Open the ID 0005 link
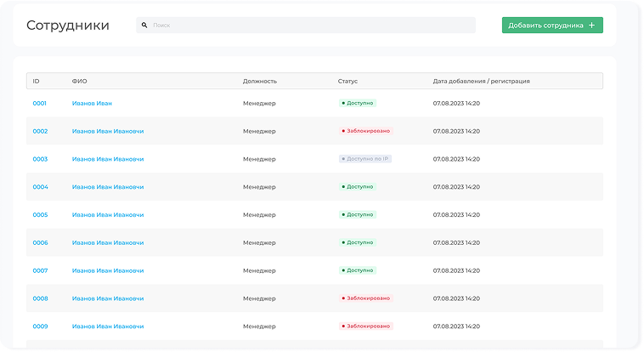Viewport: 644px width, 352px height. coord(40,215)
